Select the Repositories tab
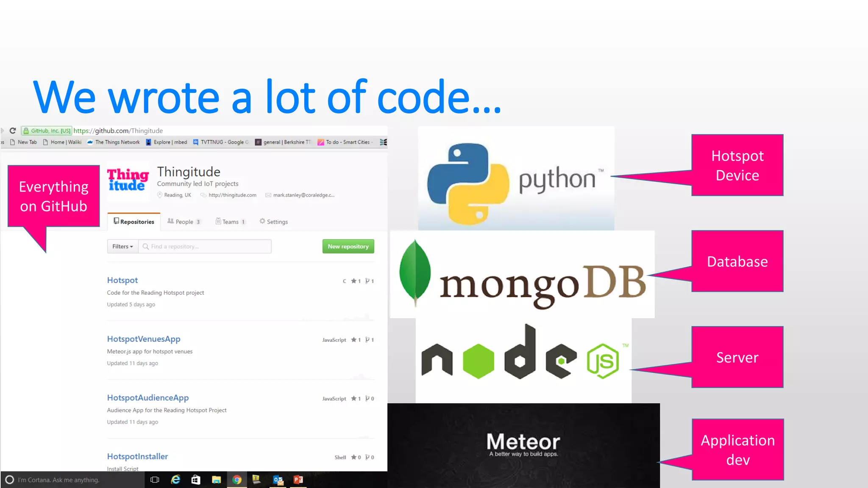 click(x=134, y=222)
